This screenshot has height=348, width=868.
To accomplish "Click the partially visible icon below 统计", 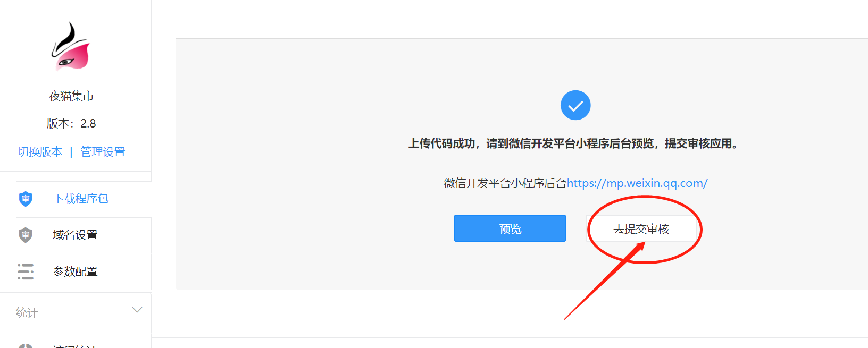I will pos(26,345).
